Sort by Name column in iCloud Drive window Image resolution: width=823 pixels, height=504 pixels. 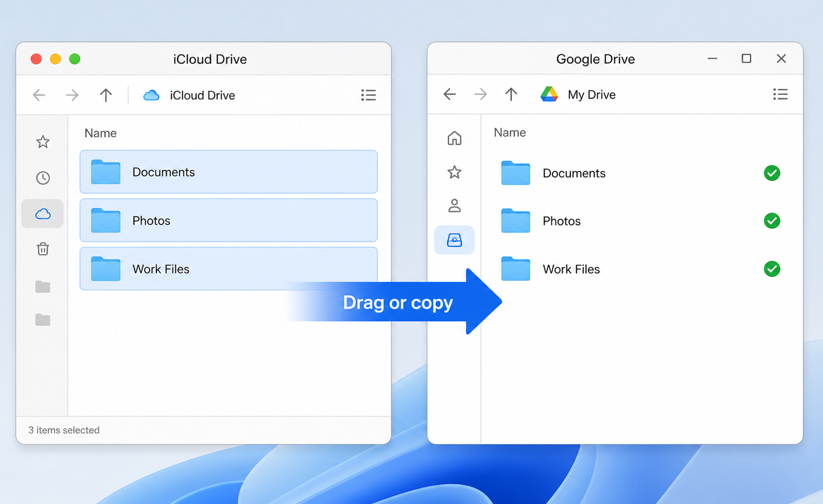101,133
